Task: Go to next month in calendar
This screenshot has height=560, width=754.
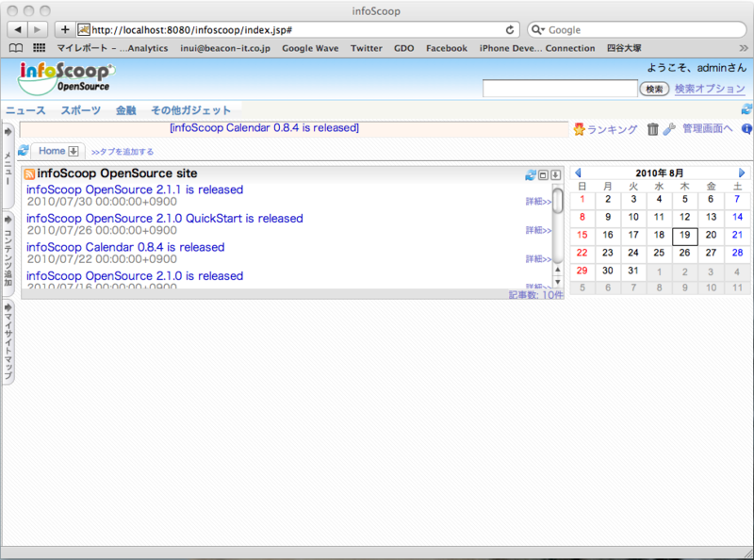Action: [742, 173]
